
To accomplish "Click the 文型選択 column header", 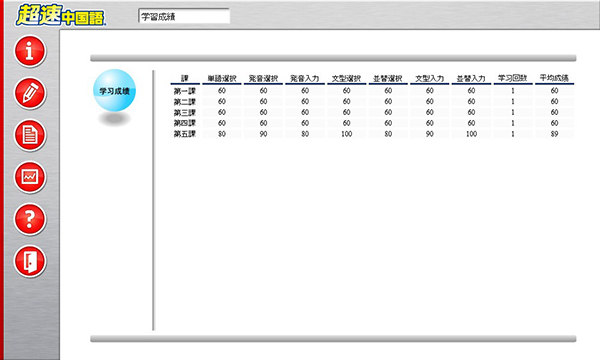I will pos(346,78).
